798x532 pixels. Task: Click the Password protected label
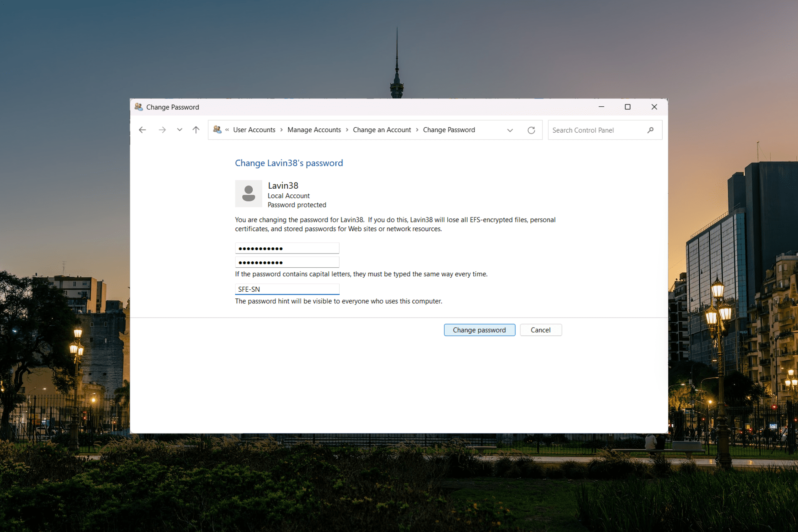297,205
